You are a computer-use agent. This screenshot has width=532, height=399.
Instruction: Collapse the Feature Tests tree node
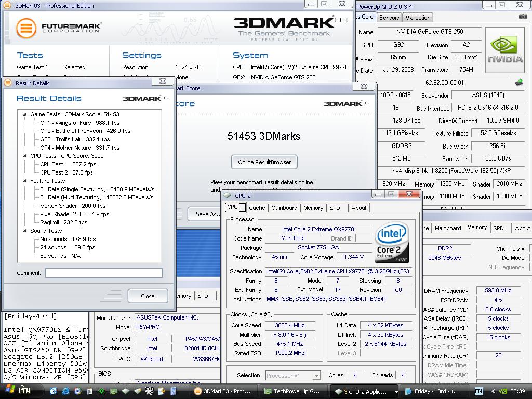pyautogui.click(x=24, y=181)
